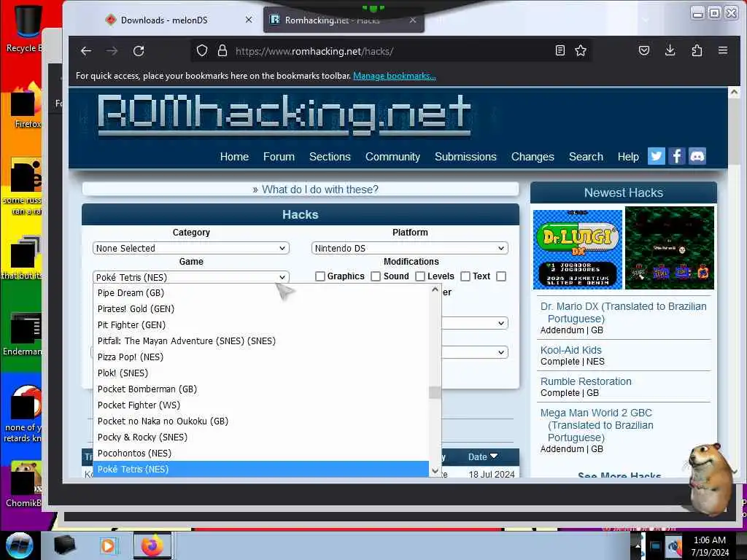Open the Kool-Aid Kids hack link
This screenshot has height=560, width=747.
[570, 350]
